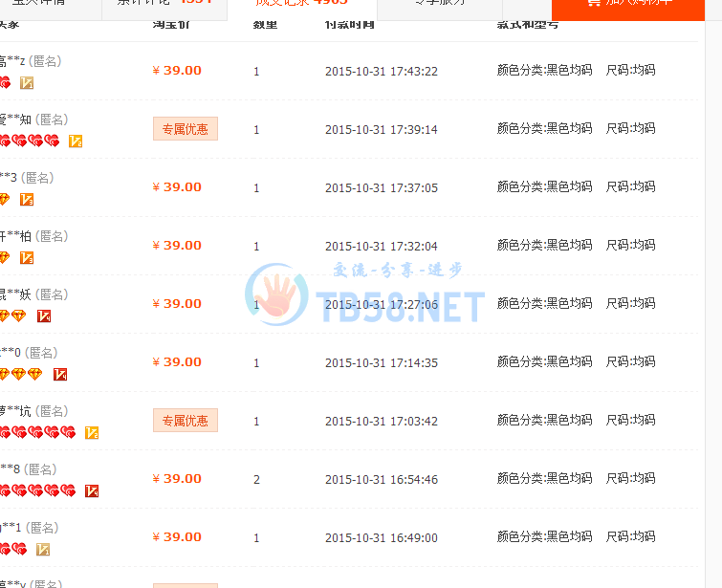Click timestamp 2015-10-31 16:54:46
This screenshot has height=588, width=722.
[x=382, y=480]
